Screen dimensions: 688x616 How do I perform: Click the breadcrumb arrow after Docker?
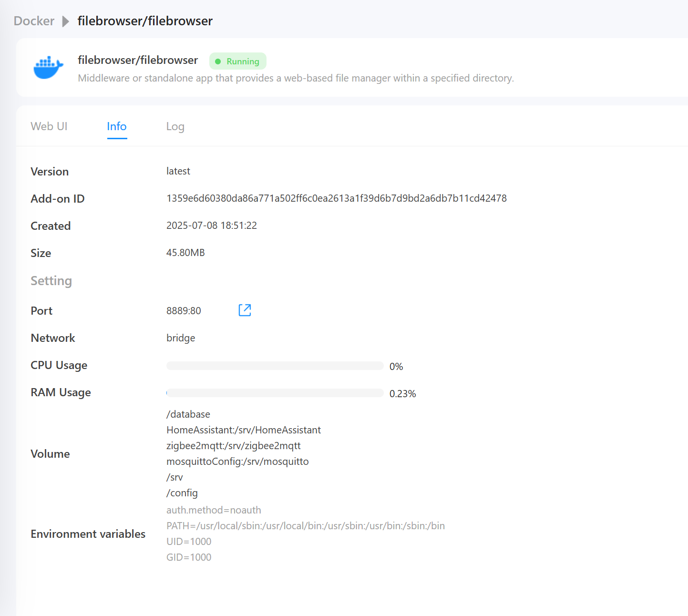coord(66,21)
